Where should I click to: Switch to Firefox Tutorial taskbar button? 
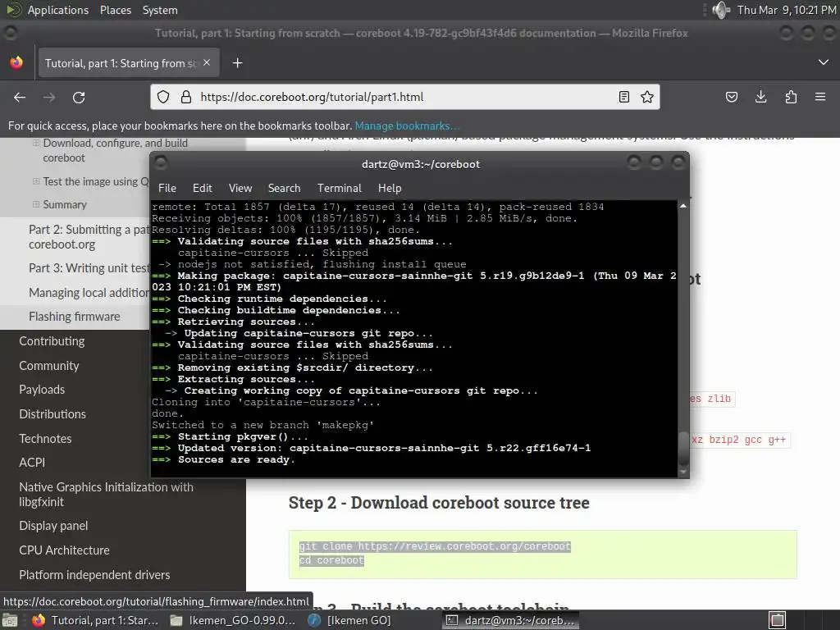96,620
